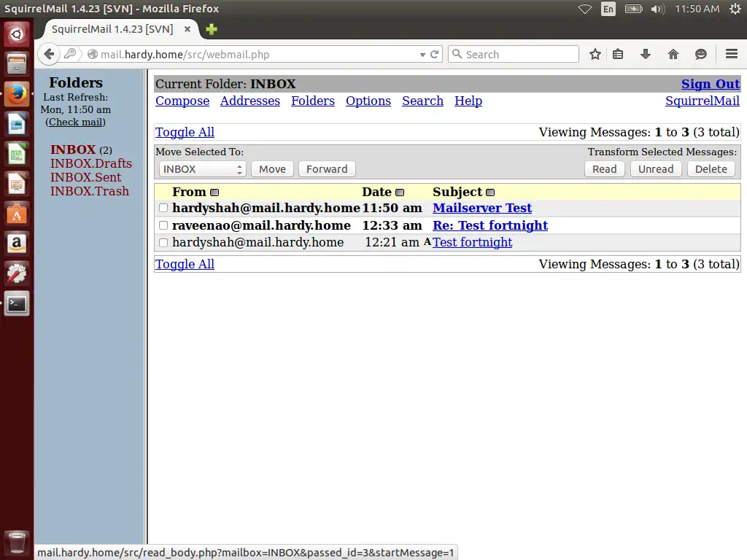Go to the browser home page

click(x=673, y=54)
